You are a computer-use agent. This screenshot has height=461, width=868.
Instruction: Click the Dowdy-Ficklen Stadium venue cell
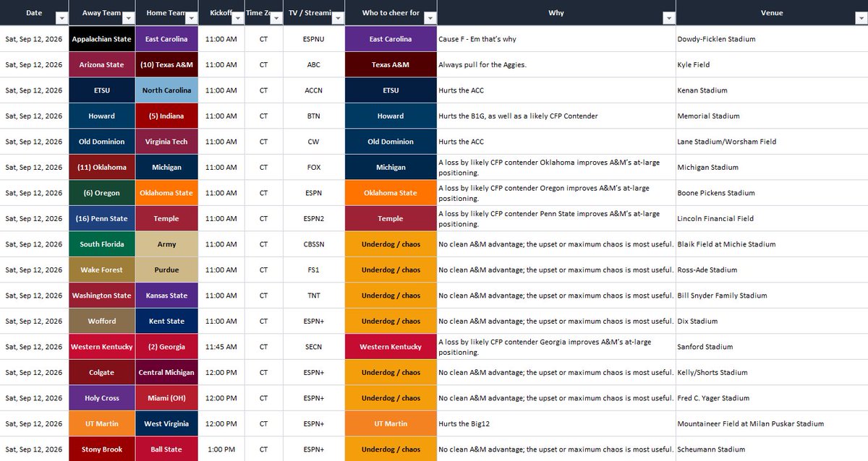pos(772,39)
